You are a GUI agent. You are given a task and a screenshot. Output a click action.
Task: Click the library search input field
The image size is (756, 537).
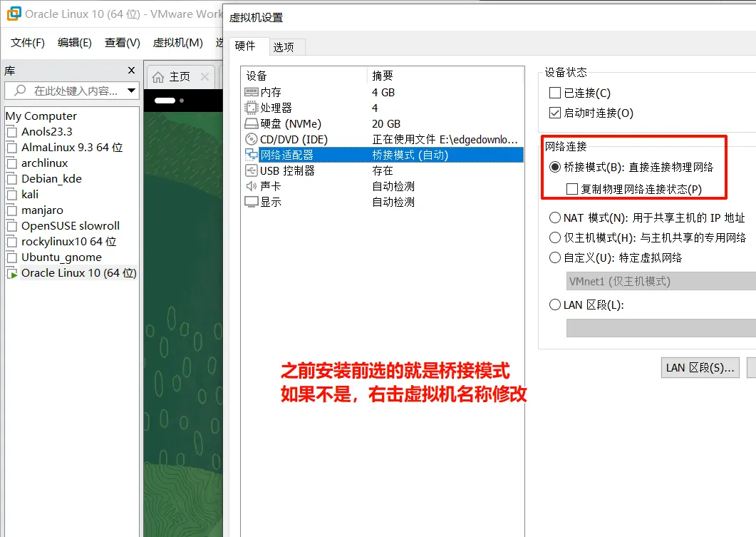click(68, 91)
